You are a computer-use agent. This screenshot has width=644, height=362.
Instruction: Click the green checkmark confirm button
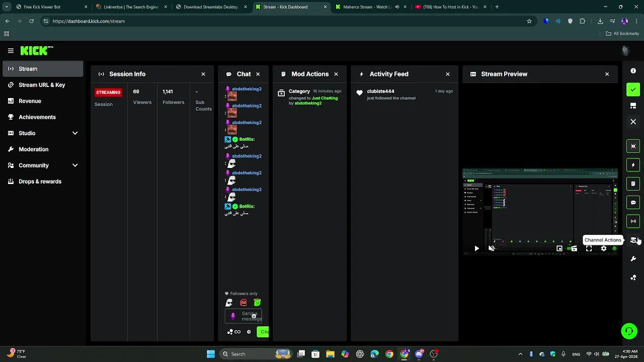pos(633,89)
